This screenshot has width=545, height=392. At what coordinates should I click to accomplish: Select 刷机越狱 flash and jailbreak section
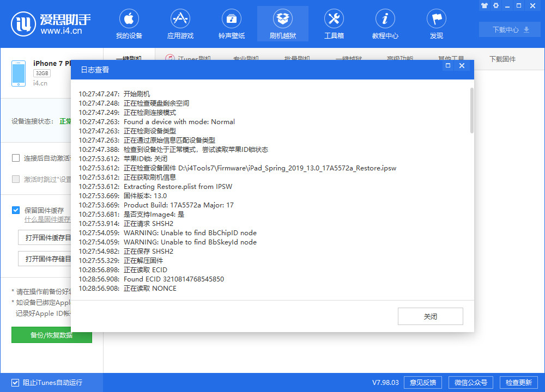tap(282, 24)
